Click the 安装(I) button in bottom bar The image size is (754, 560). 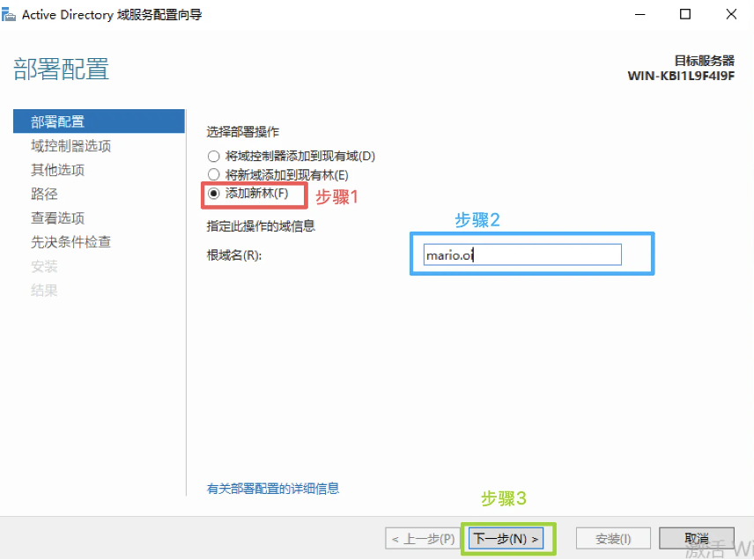point(613,538)
